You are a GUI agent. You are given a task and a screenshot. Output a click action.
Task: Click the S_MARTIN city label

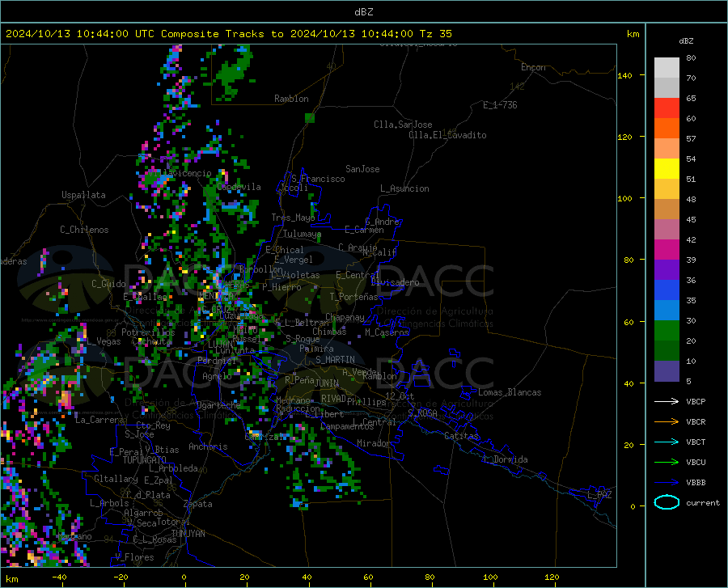click(x=335, y=360)
